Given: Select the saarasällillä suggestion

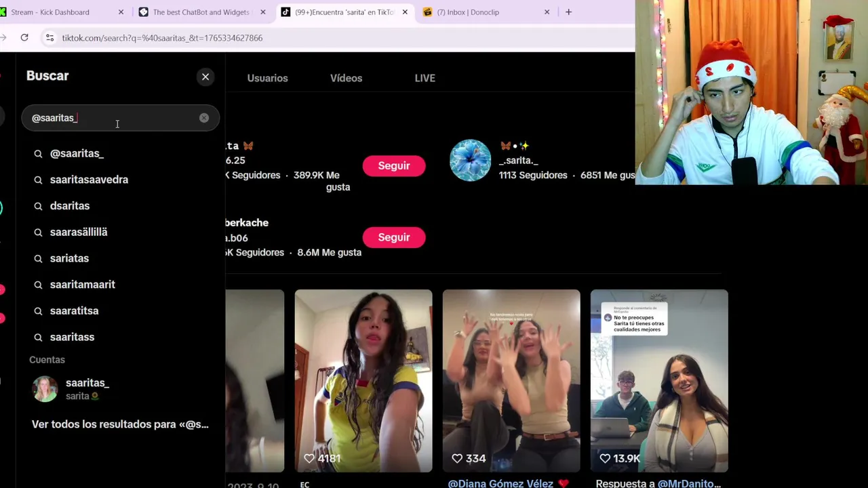Looking at the screenshot, I should coord(79,232).
